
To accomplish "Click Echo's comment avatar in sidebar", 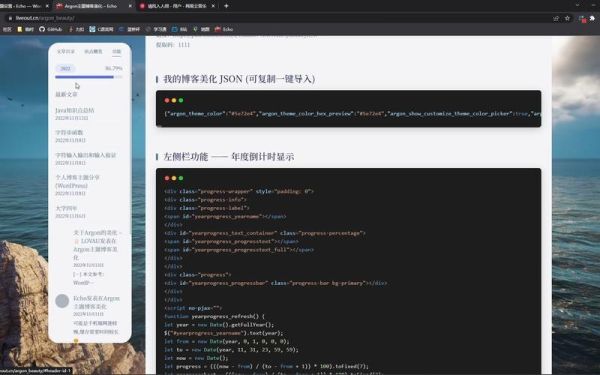I will pos(62,301).
